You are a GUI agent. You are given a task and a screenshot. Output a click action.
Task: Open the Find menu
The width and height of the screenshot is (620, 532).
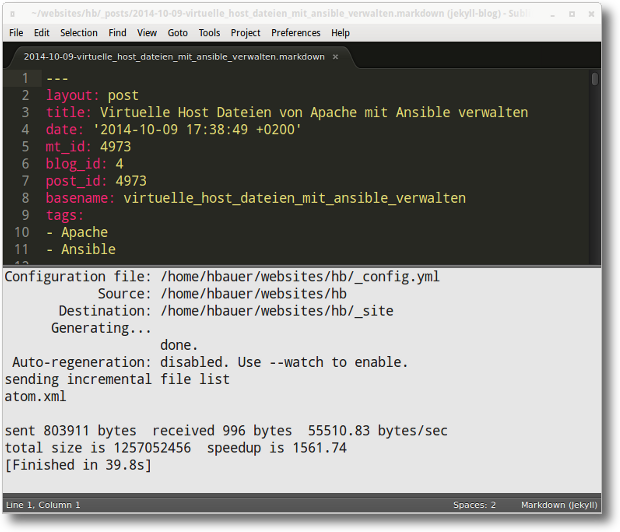point(117,33)
